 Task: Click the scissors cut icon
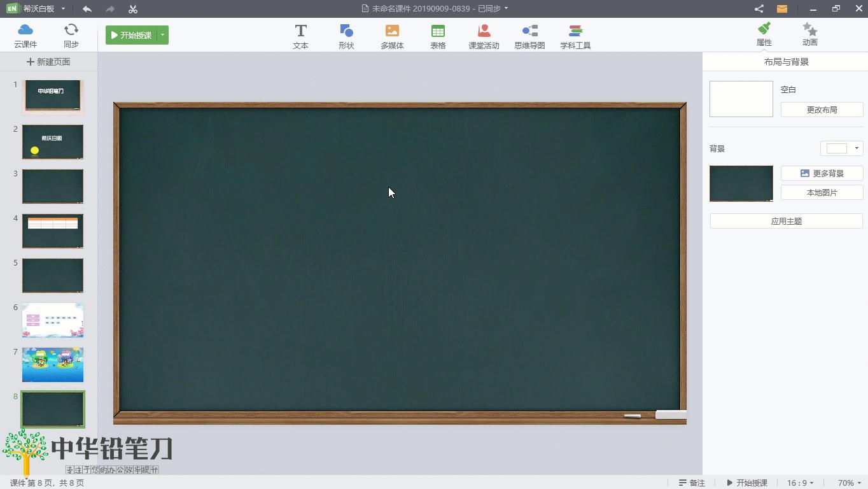coord(132,9)
